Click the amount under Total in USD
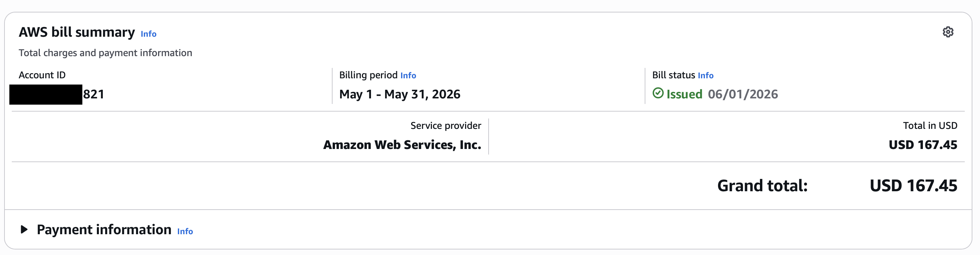This screenshot has width=980, height=255. [923, 145]
